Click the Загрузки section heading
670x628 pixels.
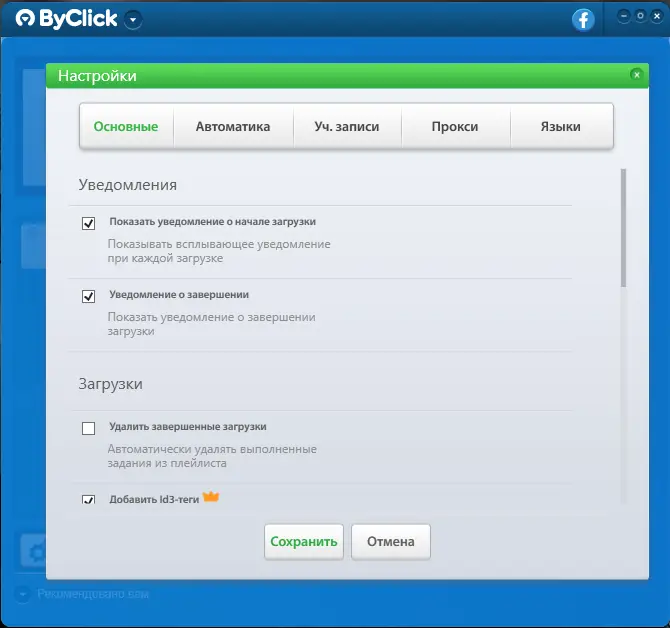[111, 384]
